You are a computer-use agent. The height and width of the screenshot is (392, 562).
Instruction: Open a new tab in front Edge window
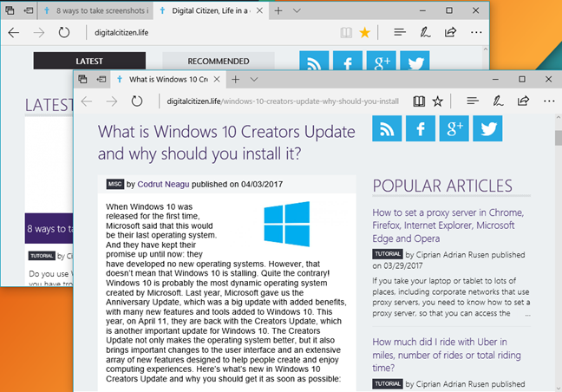point(236,79)
